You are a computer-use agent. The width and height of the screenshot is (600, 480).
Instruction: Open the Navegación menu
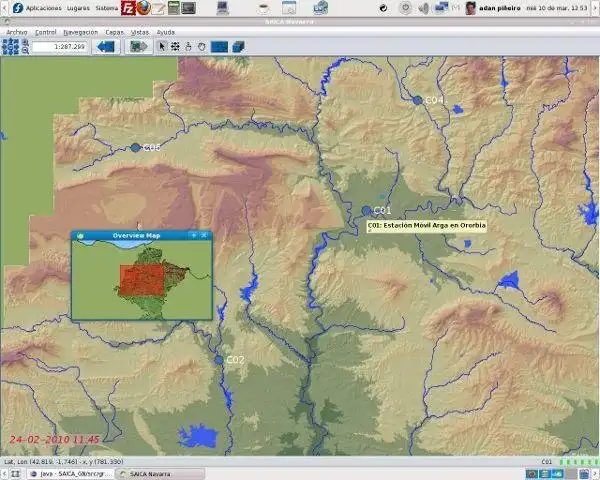coord(80,33)
